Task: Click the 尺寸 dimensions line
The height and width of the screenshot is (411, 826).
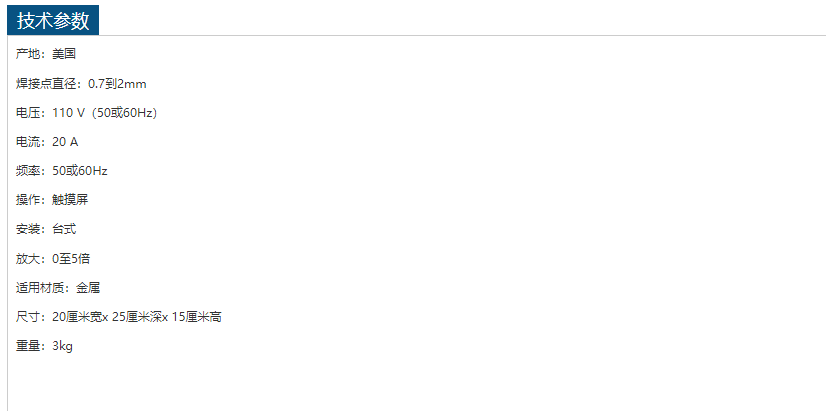Action: (x=119, y=317)
